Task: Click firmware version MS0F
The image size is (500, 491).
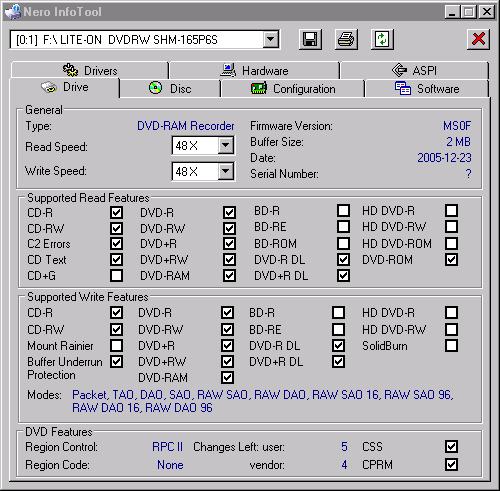Action: point(457,126)
